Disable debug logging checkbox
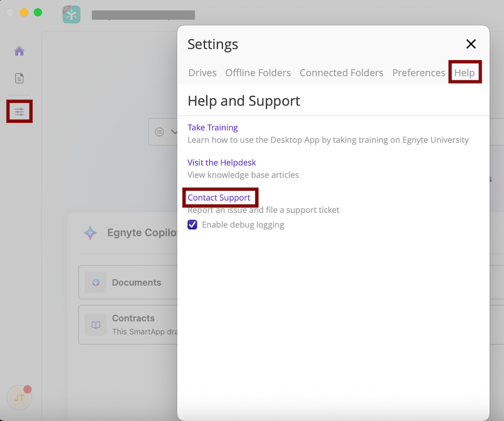The height and width of the screenshot is (421, 504). [192, 224]
